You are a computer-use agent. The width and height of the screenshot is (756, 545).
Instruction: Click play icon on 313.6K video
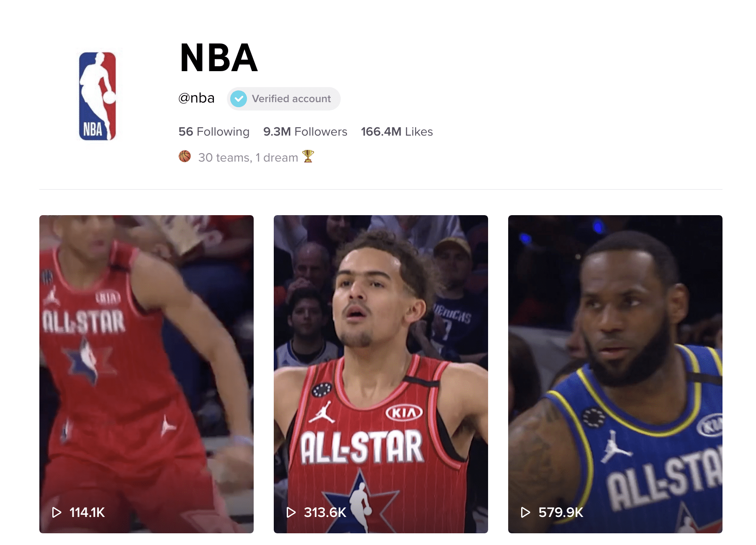tap(291, 512)
